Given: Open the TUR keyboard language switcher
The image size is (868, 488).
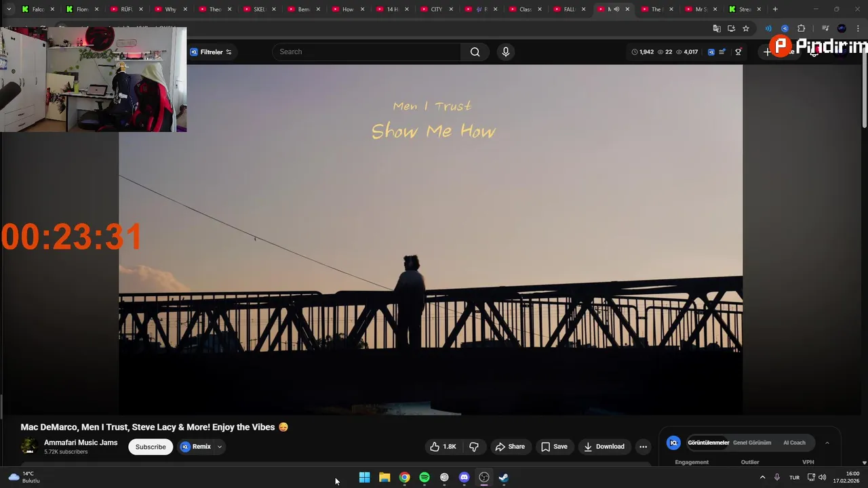Looking at the screenshot, I should click(x=794, y=478).
